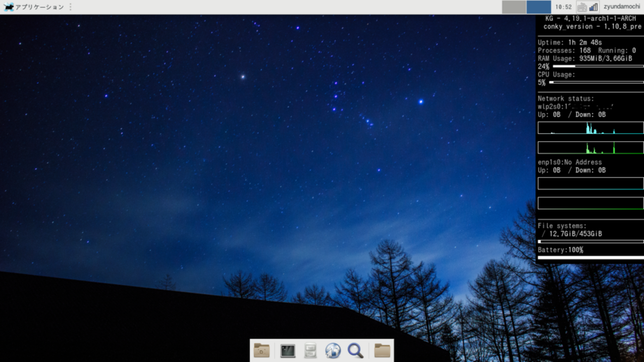Click the "enp1s0:No Address" line
Image resolution: width=644 pixels, height=362 pixels.
point(570,162)
